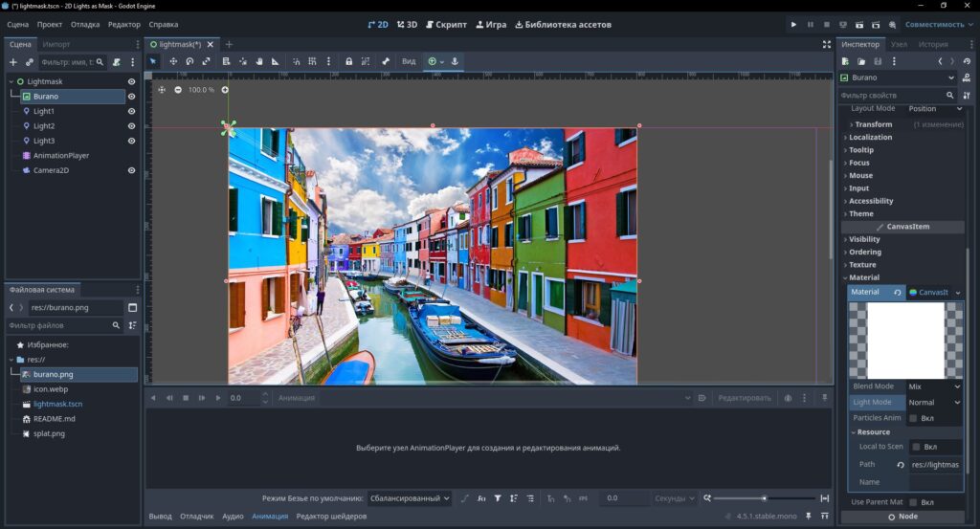Image resolution: width=980 pixels, height=529 pixels.
Task: Run the project with the play icon
Action: tap(793, 24)
